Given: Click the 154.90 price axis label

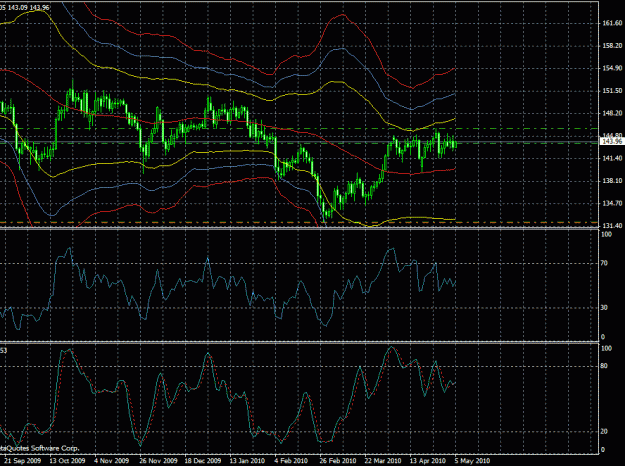Looking at the screenshot, I should (612, 69).
